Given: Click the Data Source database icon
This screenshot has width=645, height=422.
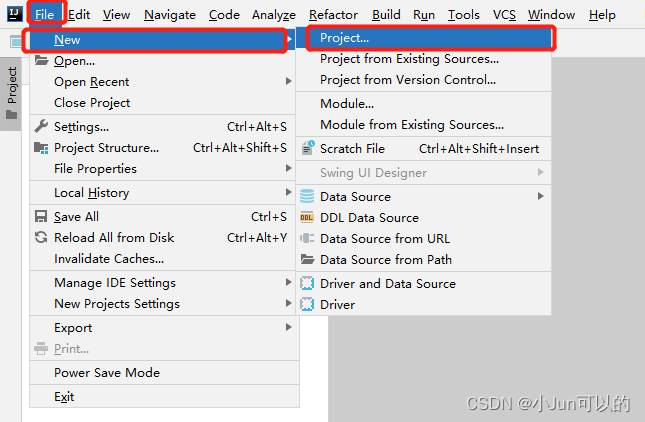Looking at the screenshot, I should click(307, 196).
